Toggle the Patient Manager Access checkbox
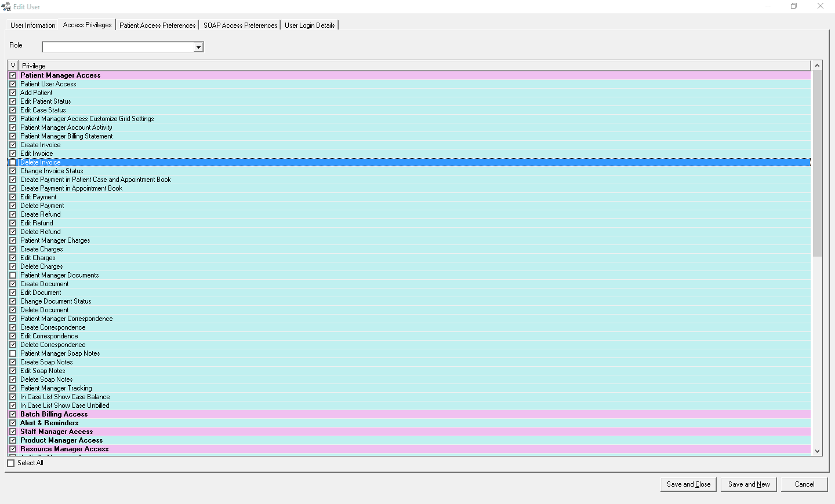This screenshot has width=835, height=504. click(x=13, y=75)
